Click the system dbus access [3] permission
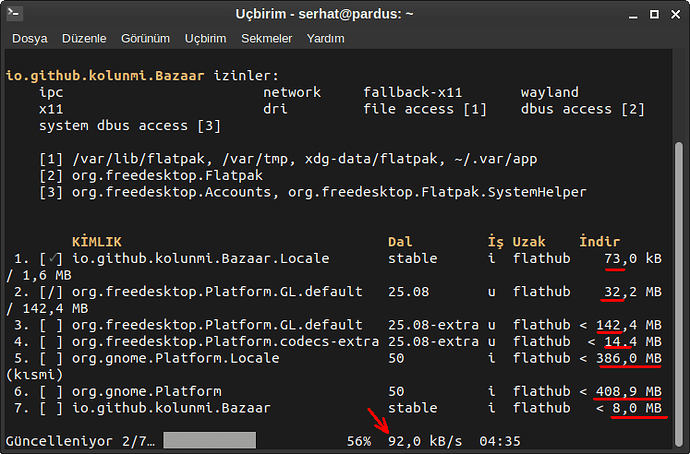Image resolution: width=690 pixels, height=454 pixels. coord(130,126)
